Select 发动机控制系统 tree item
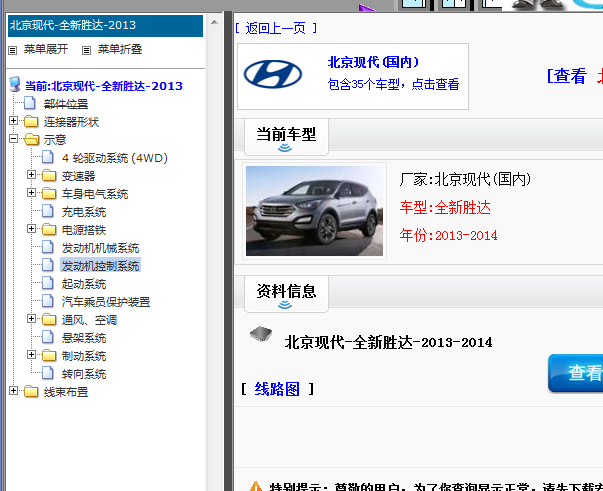This screenshot has height=491, width=603. click(100, 266)
